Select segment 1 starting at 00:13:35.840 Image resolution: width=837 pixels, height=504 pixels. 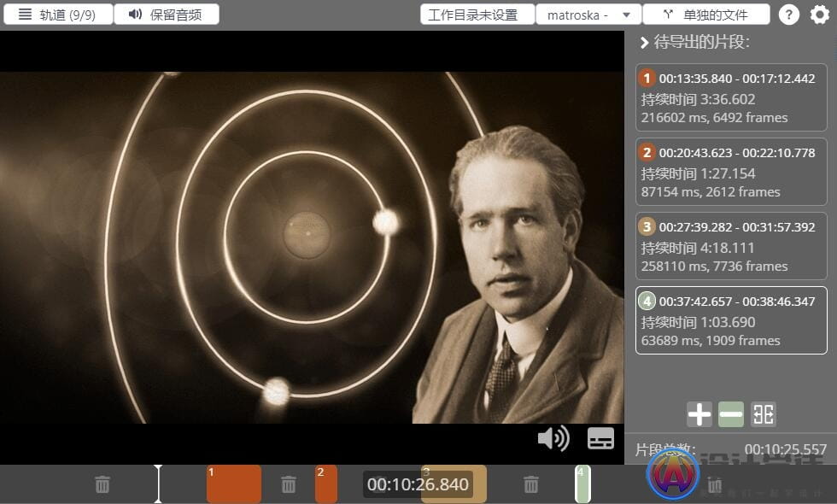[x=731, y=97]
